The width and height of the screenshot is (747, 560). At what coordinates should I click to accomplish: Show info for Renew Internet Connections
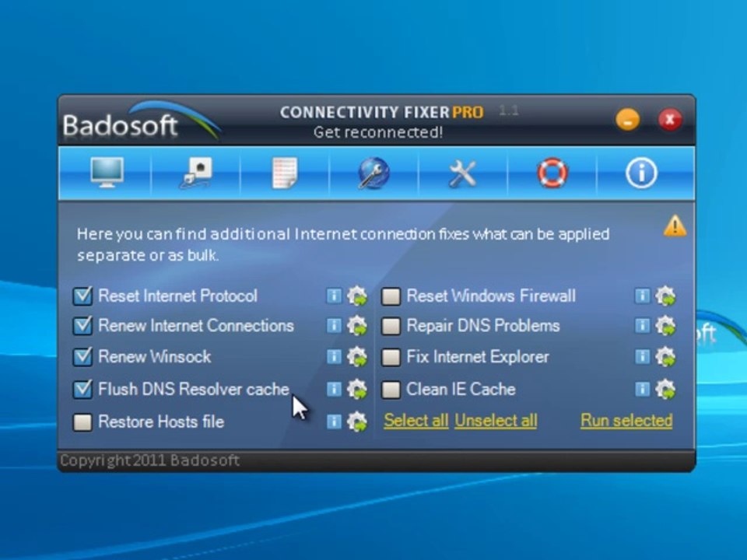coord(334,326)
